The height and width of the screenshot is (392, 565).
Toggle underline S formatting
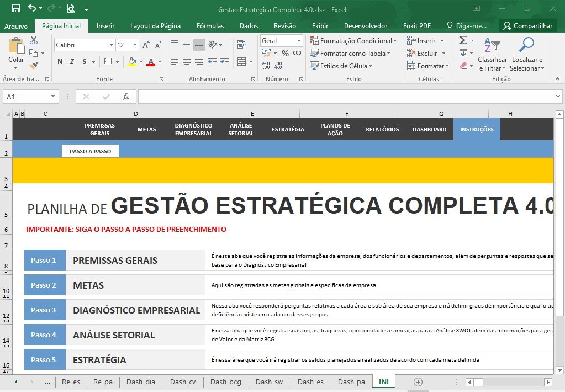[85, 62]
